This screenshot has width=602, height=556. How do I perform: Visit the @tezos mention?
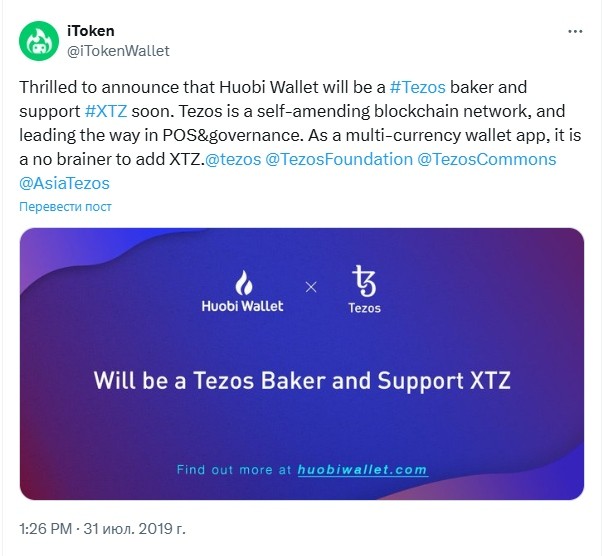tap(233, 159)
